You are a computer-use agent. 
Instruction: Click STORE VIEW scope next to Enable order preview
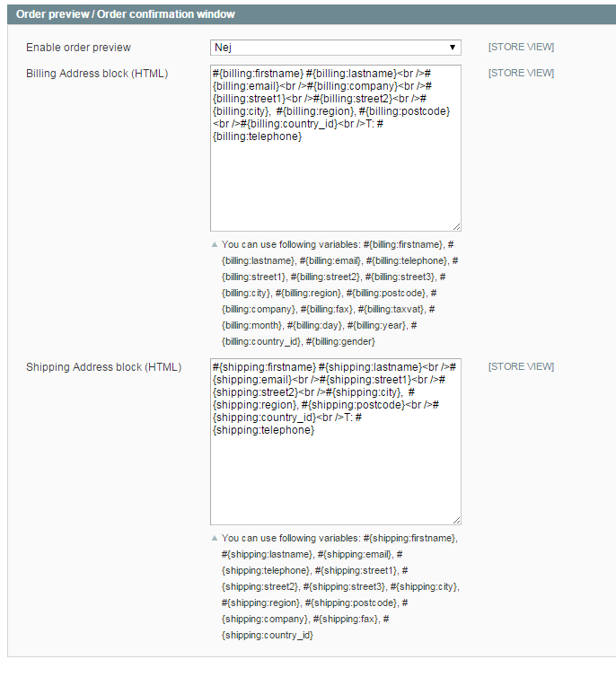(521, 47)
